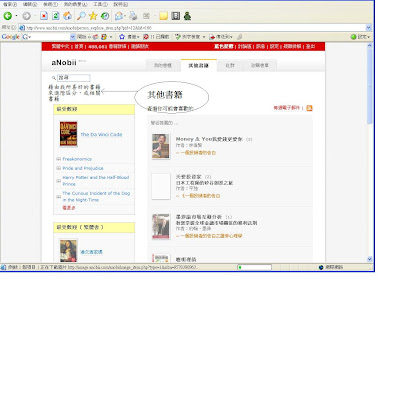Open the Pride and Prejudice link
400x398 pixels.
click(83, 168)
